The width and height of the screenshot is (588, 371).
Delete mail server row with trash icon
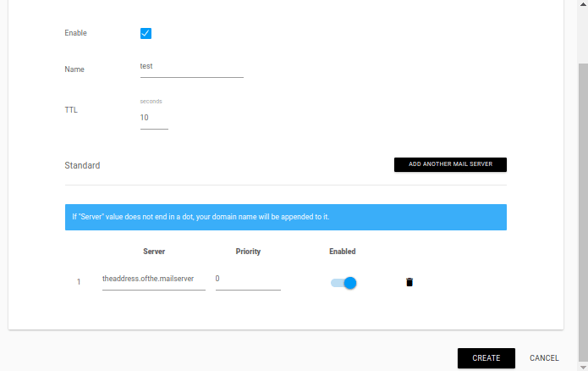click(x=409, y=282)
